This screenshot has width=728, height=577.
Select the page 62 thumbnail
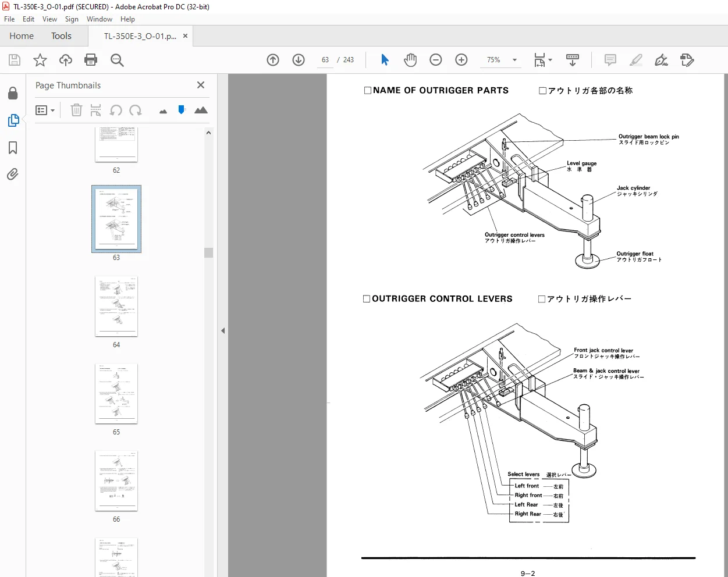coord(116,145)
